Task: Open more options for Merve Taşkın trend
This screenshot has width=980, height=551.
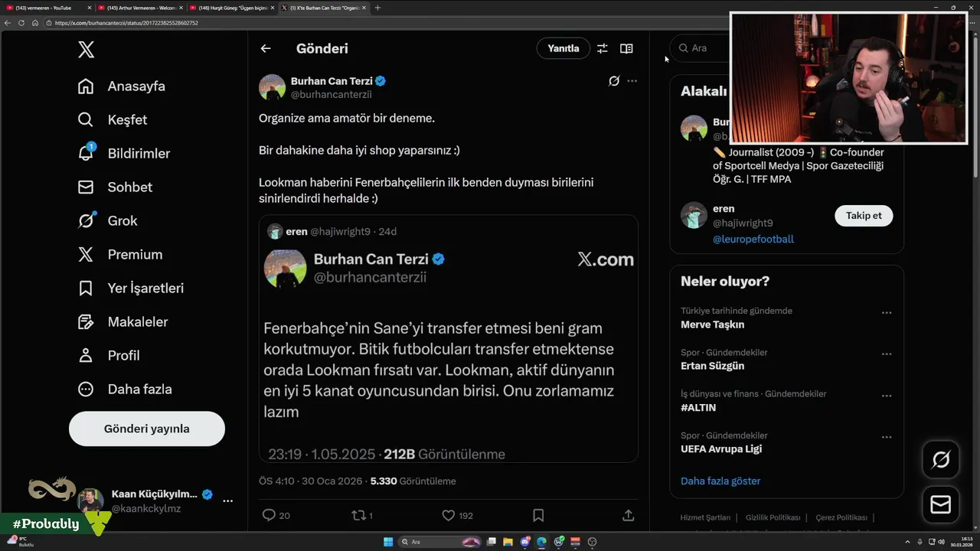Action: [887, 312]
